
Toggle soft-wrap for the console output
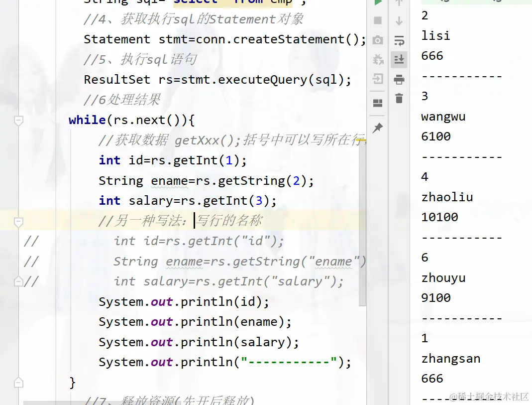[399, 41]
